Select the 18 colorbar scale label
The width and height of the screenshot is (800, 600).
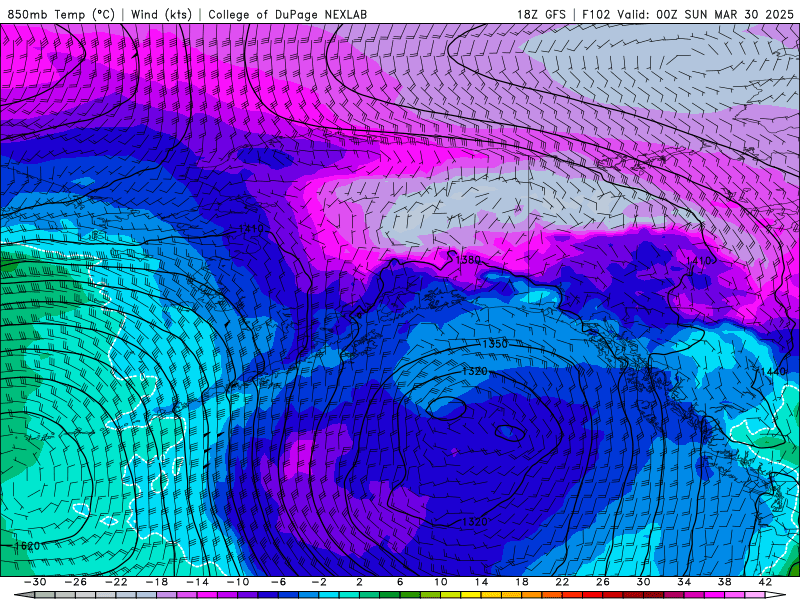point(522,582)
